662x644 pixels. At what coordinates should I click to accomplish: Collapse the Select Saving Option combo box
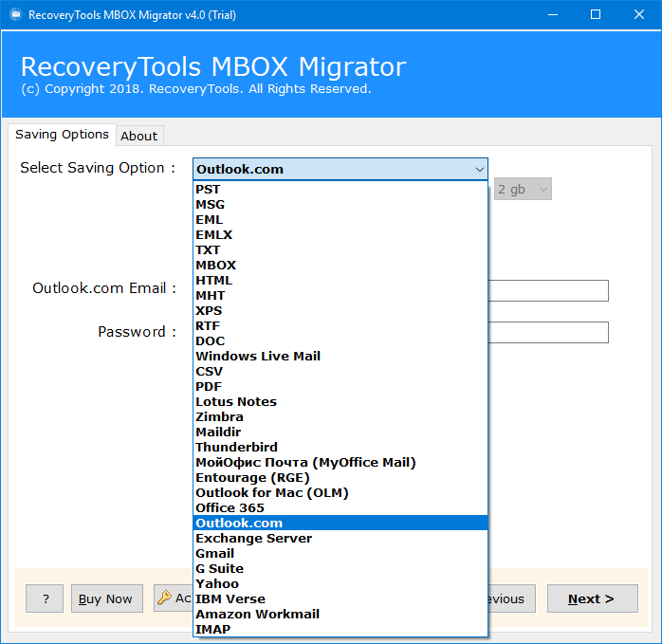[340, 169]
